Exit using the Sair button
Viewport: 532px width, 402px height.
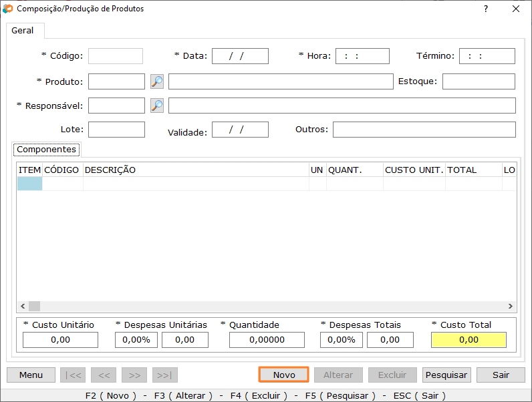(501, 375)
